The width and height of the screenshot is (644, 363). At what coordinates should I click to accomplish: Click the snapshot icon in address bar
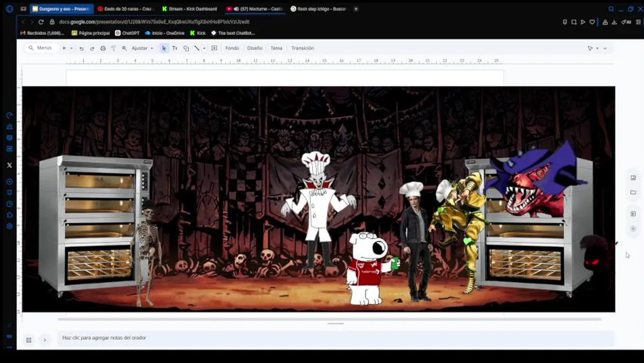pyautogui.click(x=574, y=22)
